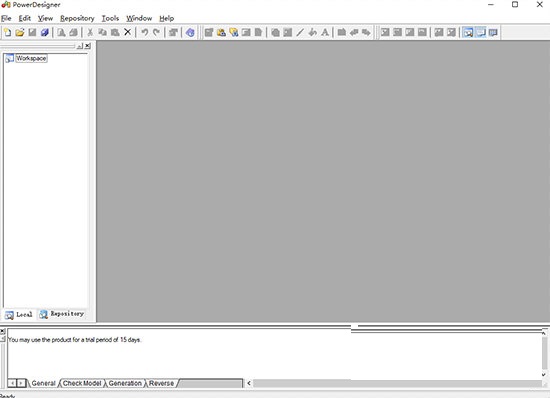Click the blue Save All icon
Screen dimensions: 550x398
[x=45, y=33]
